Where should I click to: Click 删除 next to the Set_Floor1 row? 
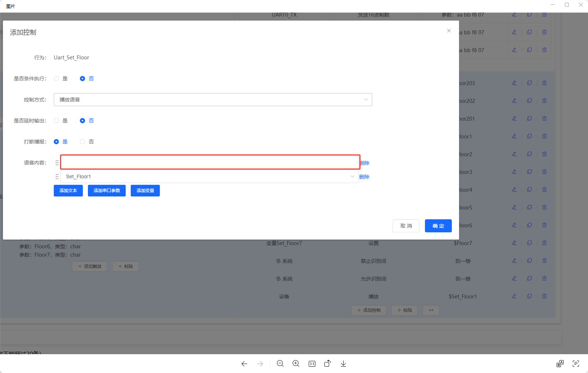point(364,177)
